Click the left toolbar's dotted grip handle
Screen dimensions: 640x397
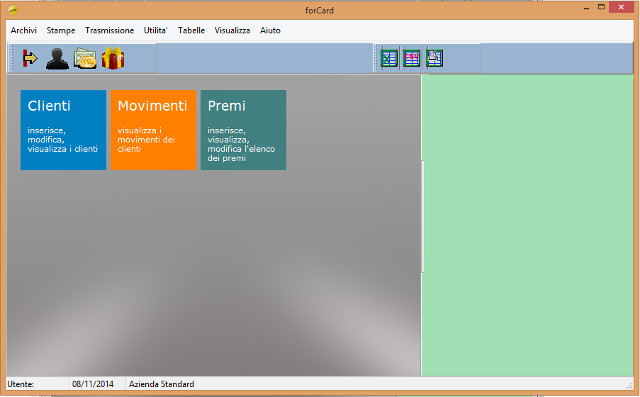(x=11, y=58)
